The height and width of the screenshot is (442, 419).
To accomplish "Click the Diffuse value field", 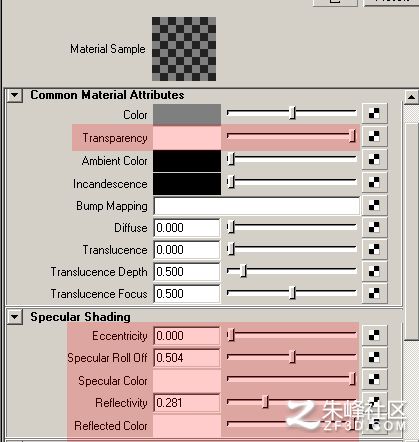I will pyautogui.click(x=187, y=228).
